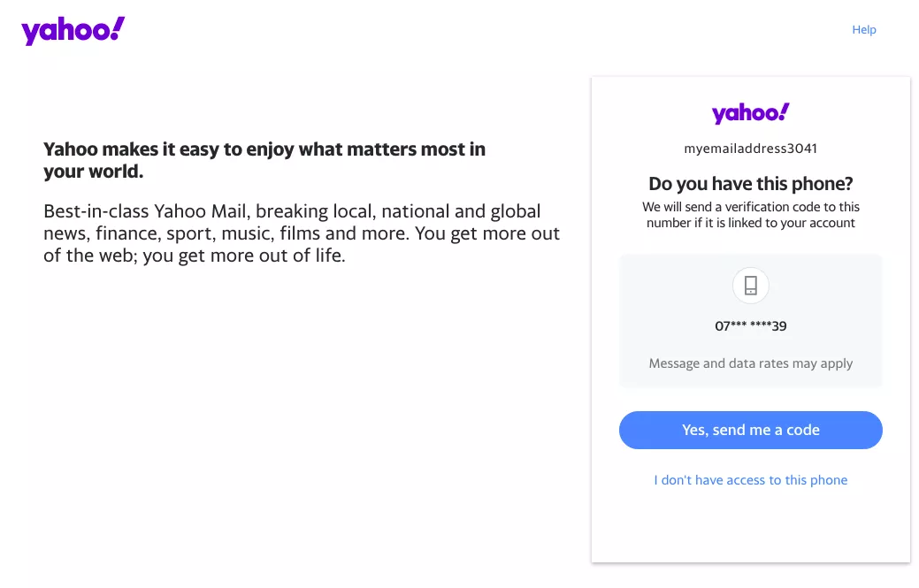Click the 'We will send a verification code' text
Image resolution: width=919 pixels, height=588 pixels.
pos(750,207)
